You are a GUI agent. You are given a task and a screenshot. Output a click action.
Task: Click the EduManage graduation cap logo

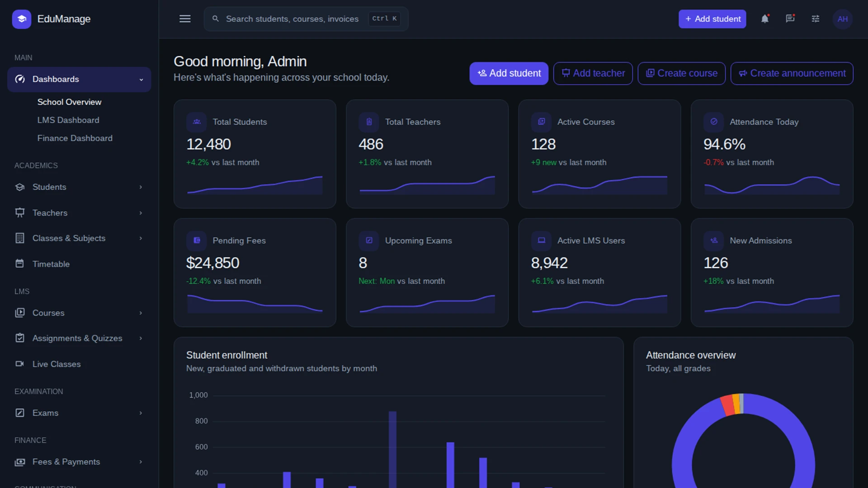point(21,19)
